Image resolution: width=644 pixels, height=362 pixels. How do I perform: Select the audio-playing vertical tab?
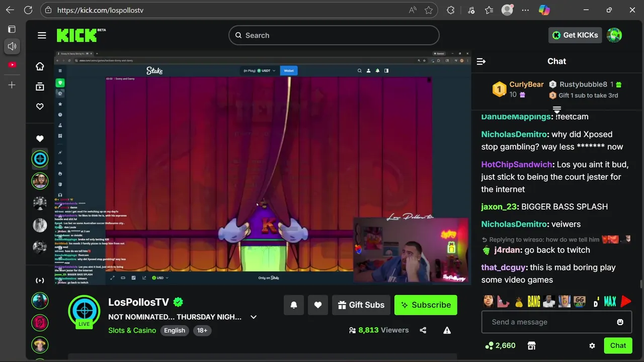pyautogui.click(x=12, y=46)
